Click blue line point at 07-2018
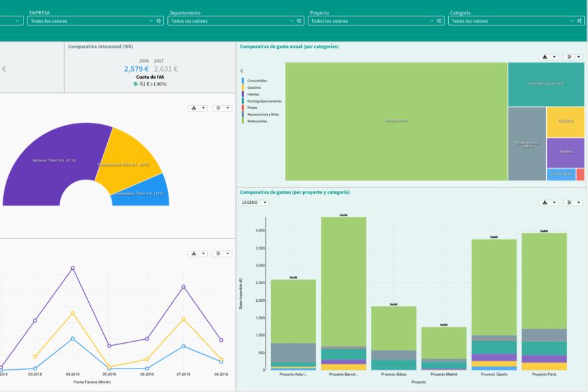 point(184,346)
